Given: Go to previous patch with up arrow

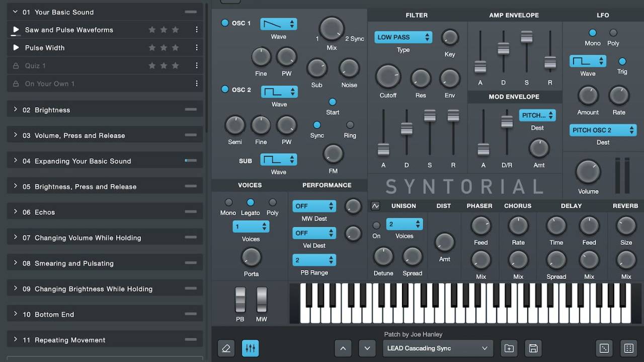Looking at the screenshot, I should click(343, 348).
